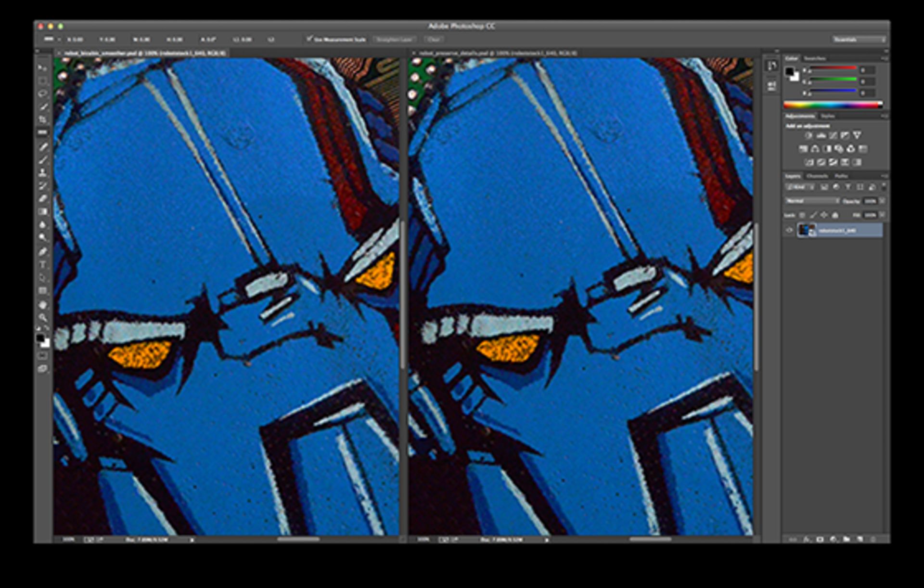Select the Rectangular Marquee tool

(42, 81)
